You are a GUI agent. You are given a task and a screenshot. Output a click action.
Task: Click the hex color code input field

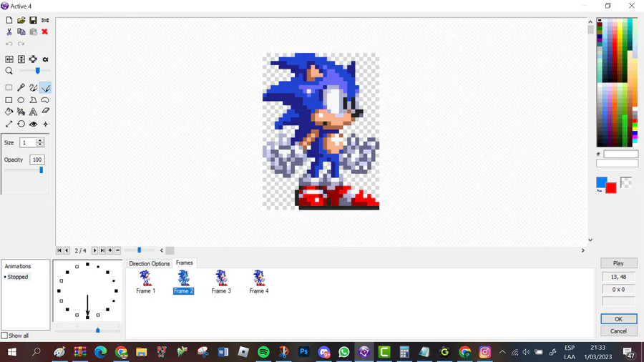point(620,155)
